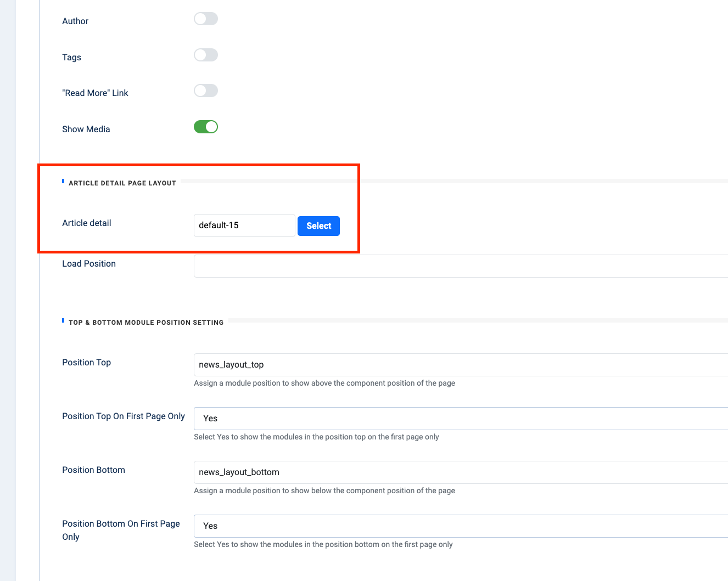Click the Author label text
The height and width of the screenshot is (581, 728).
pos(75,21)
